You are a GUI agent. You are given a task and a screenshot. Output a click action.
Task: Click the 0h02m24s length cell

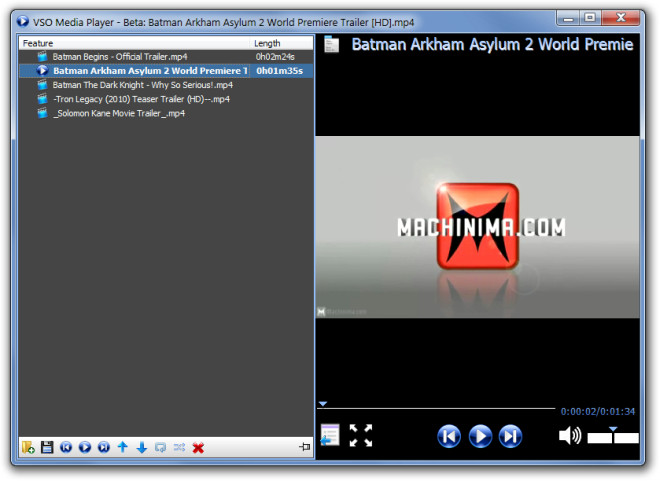[275, 57]
